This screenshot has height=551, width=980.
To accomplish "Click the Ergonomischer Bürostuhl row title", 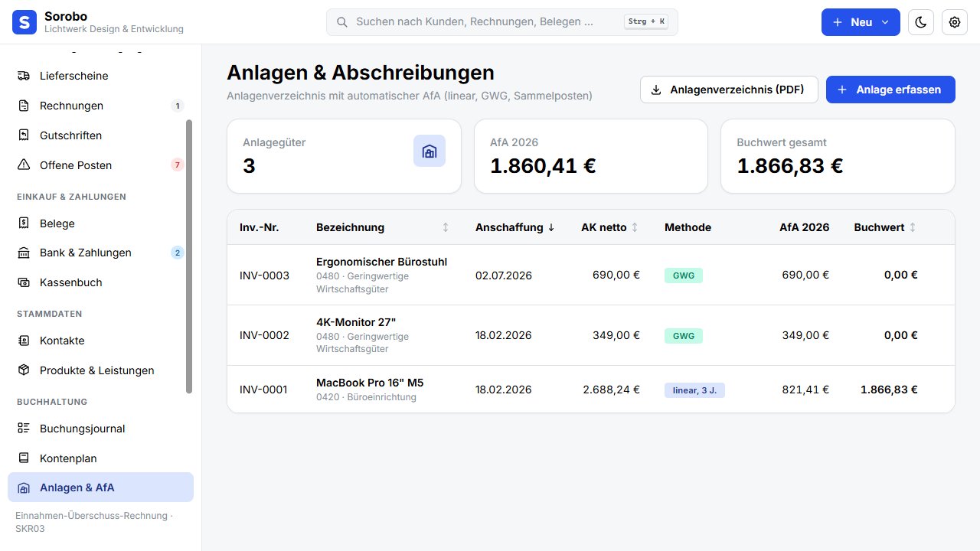I will point(381,262).
